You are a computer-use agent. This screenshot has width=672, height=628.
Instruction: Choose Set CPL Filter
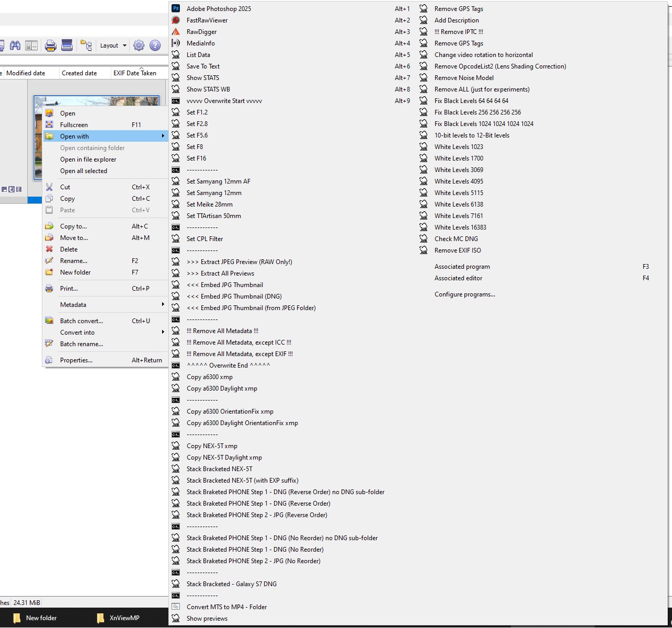click(x=292, y=238)
